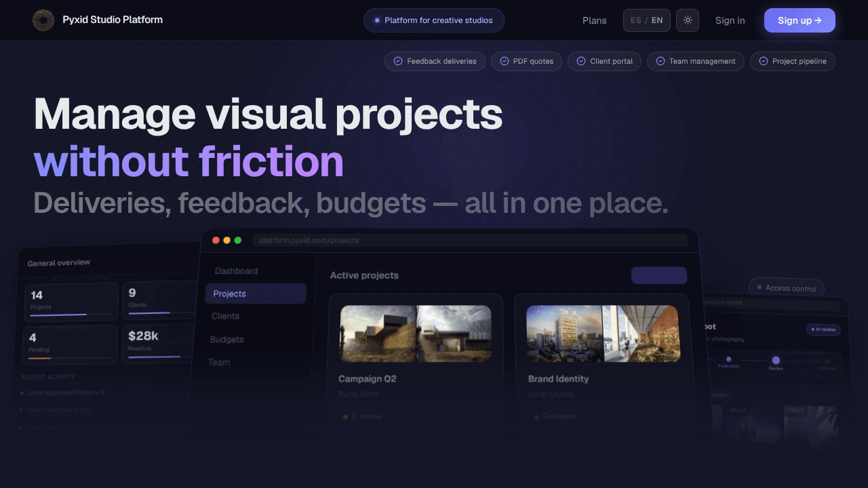Click the check icon on Project pipeline
The image size is (868, 488).
(x=764, y=61)
